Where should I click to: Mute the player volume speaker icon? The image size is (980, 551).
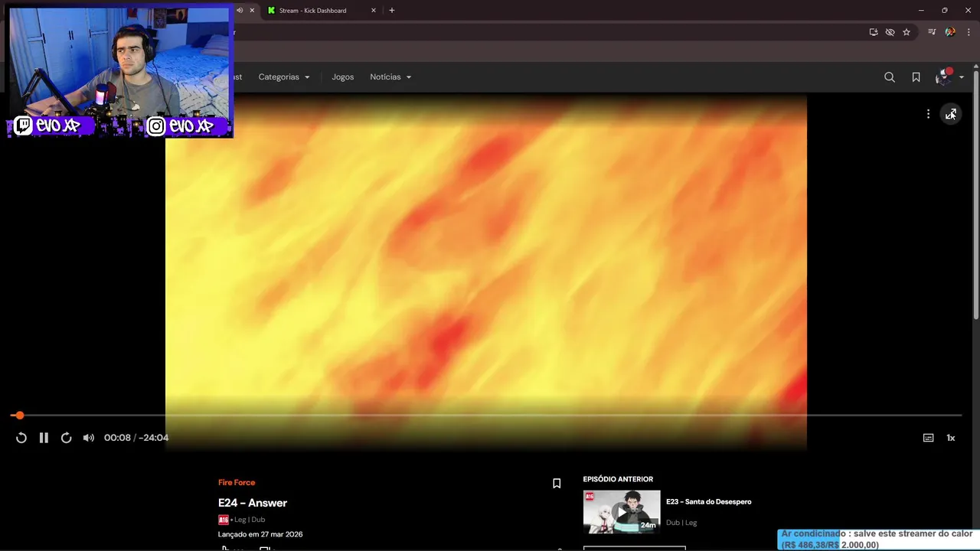tap(89, 438)
